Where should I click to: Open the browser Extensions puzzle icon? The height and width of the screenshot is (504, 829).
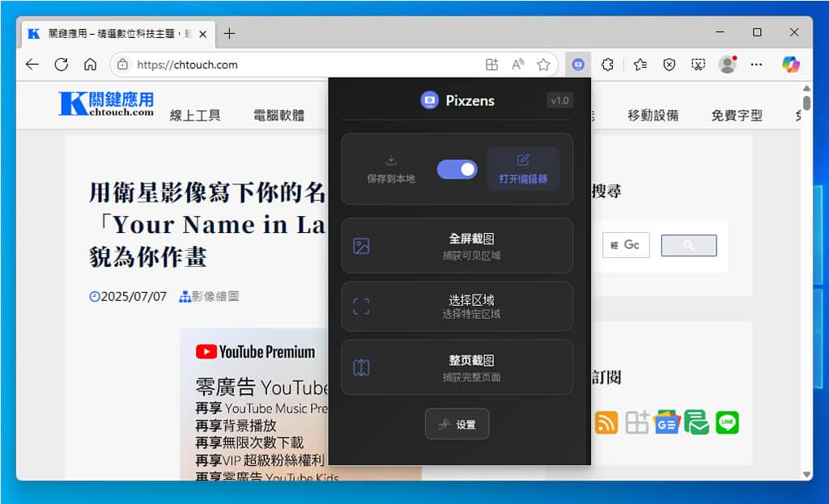click(x=607, y=65)
